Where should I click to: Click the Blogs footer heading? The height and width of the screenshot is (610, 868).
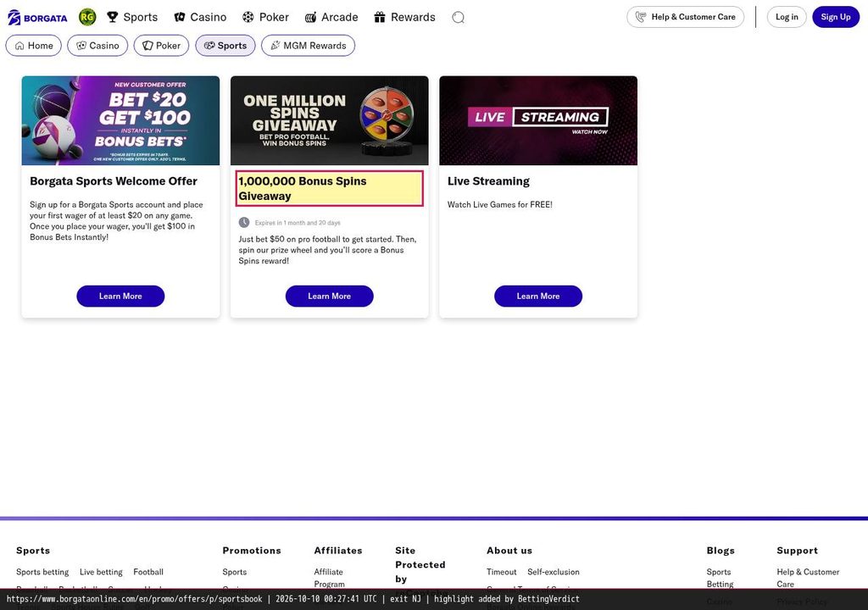[721, 550]
